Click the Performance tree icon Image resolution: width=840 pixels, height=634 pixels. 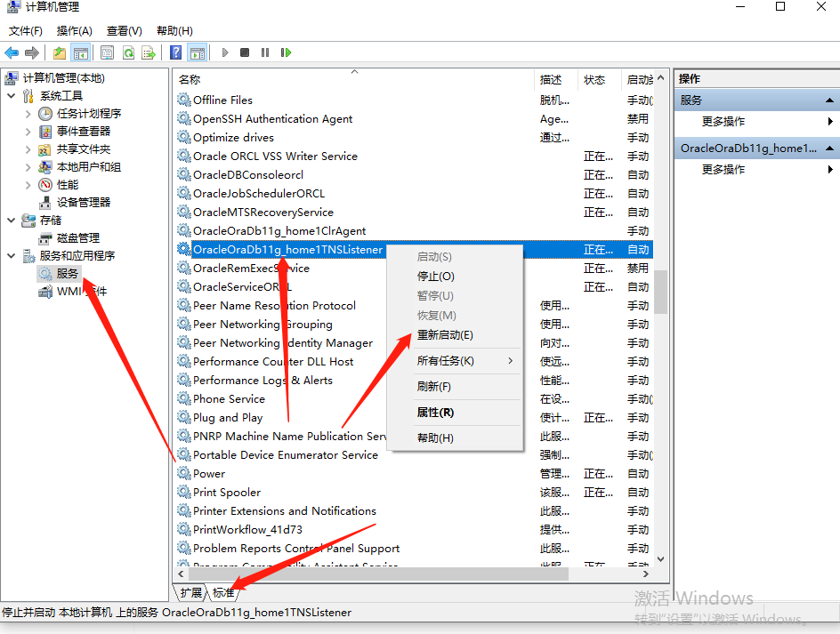45,185
